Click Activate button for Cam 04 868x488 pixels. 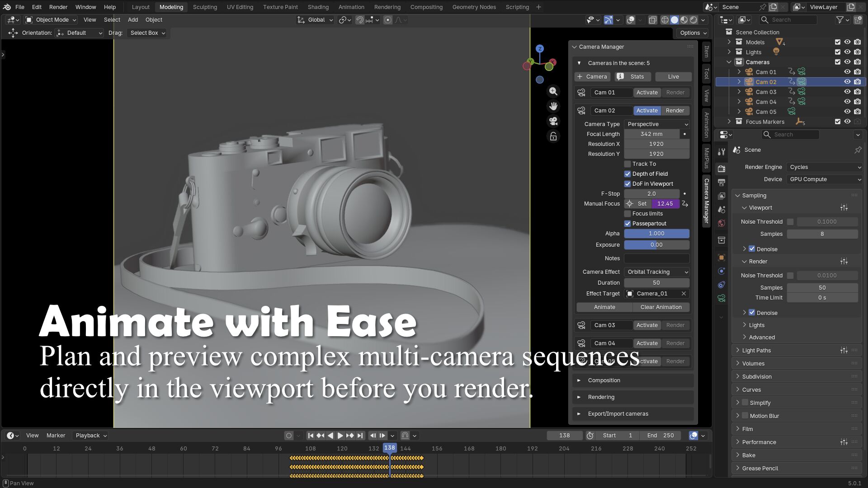(x=647, y=343)
